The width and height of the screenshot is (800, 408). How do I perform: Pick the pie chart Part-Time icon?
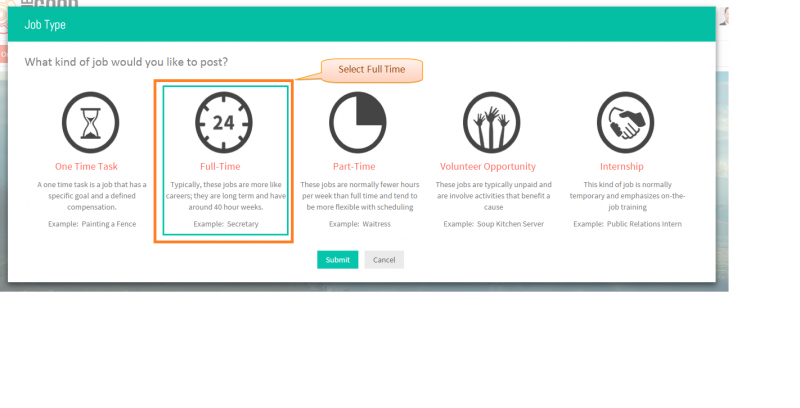pyautogui.click(x=358, y=122)
